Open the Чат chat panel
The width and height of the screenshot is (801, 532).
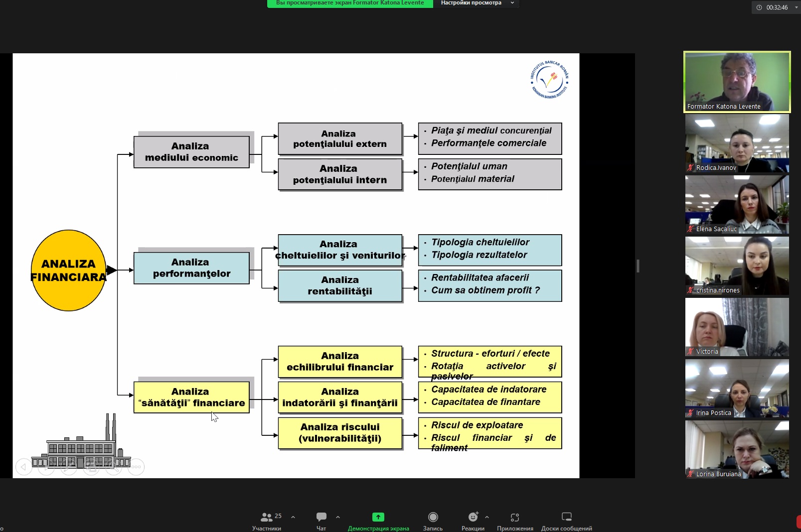[x=321, y=518]
